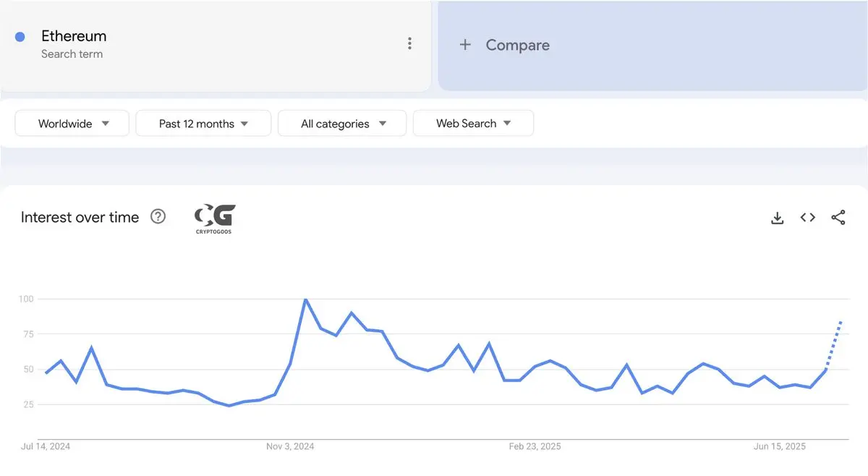Click the Interest over time heading

80,217
